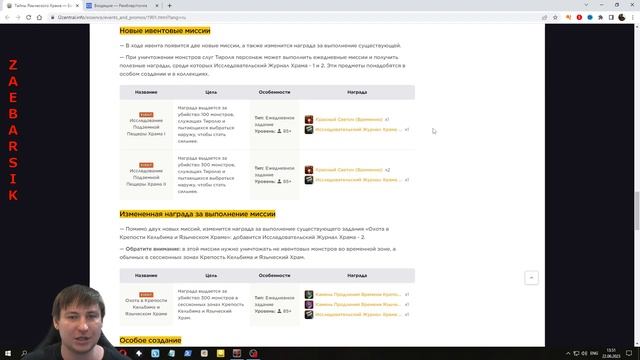Click the first mission's journal reward icon
This screenshot has width=640, height=360.
(x=309, y=130)
